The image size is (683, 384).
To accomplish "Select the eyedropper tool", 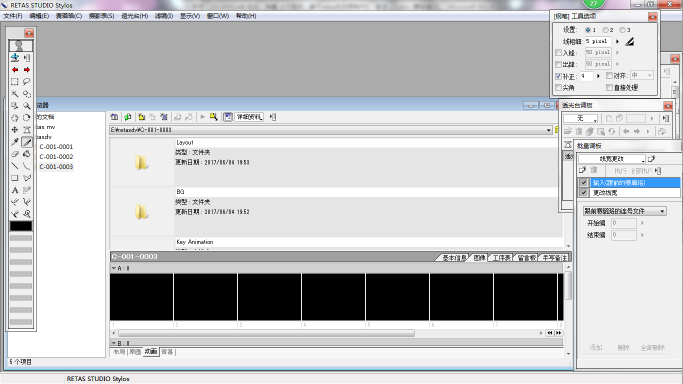I will click(x=15, y=142).
